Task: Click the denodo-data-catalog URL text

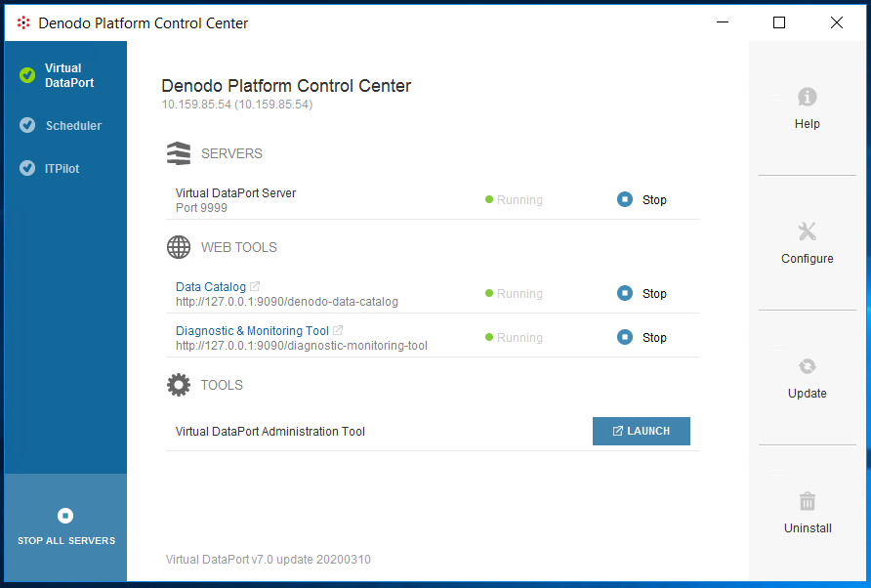Action: (x=287, y=302)
